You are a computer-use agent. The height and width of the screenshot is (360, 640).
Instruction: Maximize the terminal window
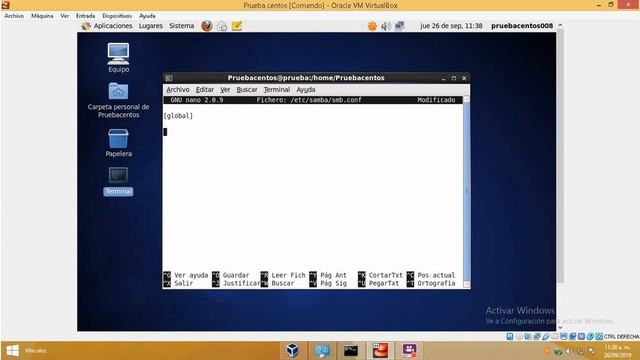coord(453,78)
